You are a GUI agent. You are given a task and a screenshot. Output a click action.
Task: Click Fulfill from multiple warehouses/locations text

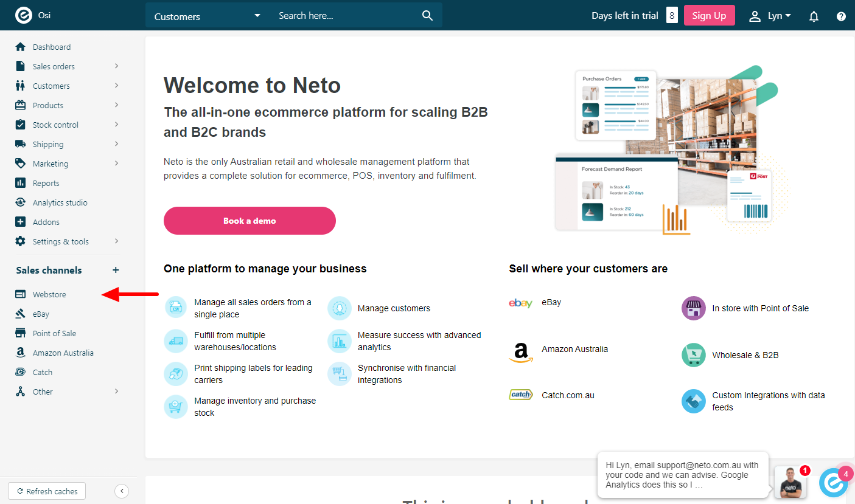235,341
